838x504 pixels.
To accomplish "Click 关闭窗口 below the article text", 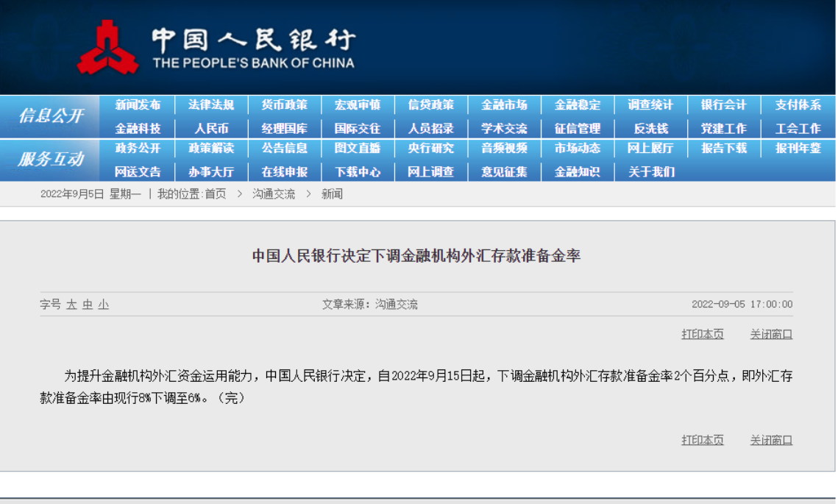I will click(771, 440).
